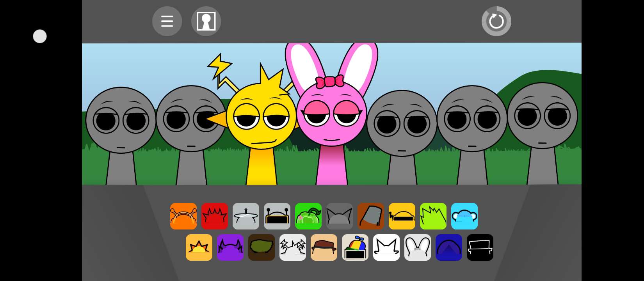Open the hamburger menu

[167, 21]
